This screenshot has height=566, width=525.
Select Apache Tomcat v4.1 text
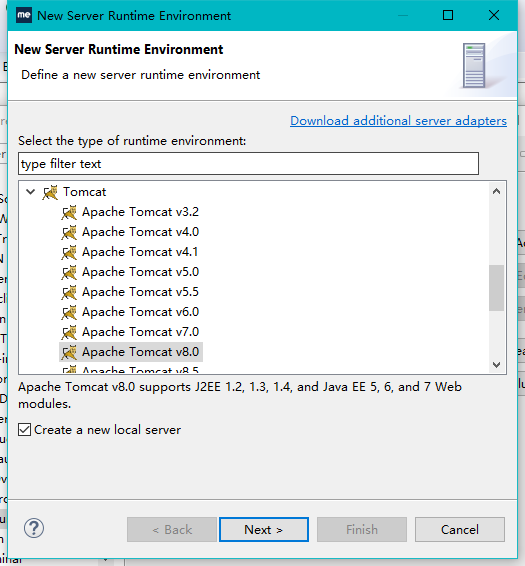(140, 252)
